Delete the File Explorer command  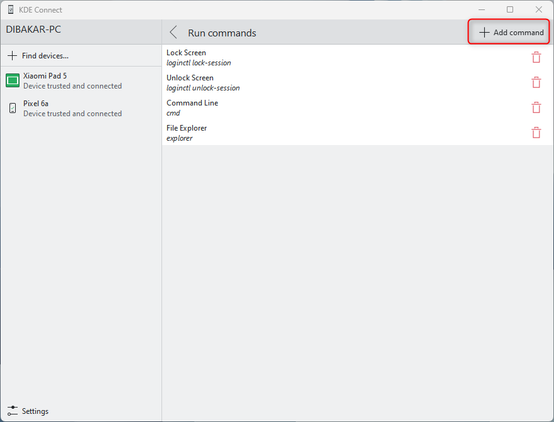point(536,133)
